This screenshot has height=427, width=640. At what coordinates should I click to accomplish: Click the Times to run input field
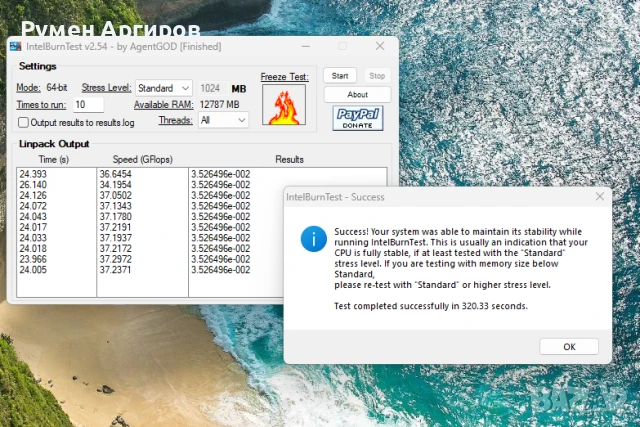[x=88, y=104]
